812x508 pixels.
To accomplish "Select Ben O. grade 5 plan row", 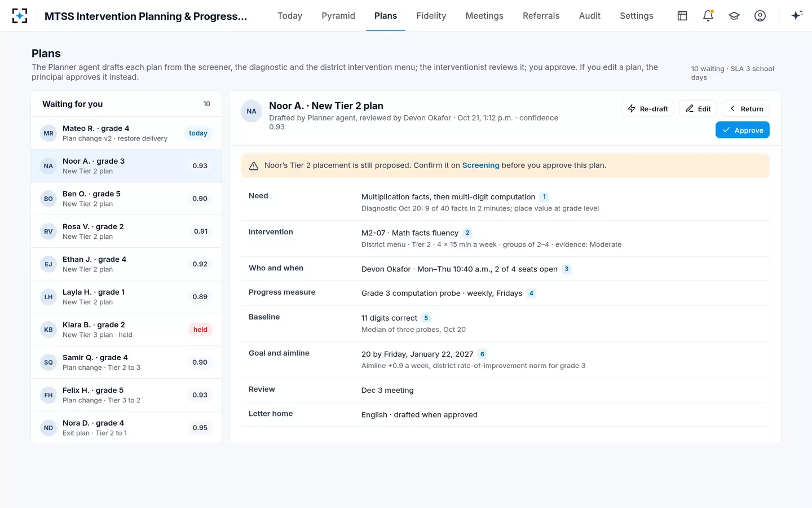I will pos(126,199).
